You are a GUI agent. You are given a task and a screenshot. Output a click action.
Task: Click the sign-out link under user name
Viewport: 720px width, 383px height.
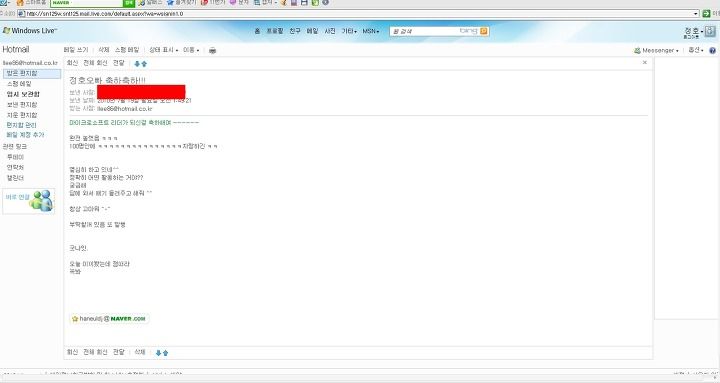coord(691,37)
